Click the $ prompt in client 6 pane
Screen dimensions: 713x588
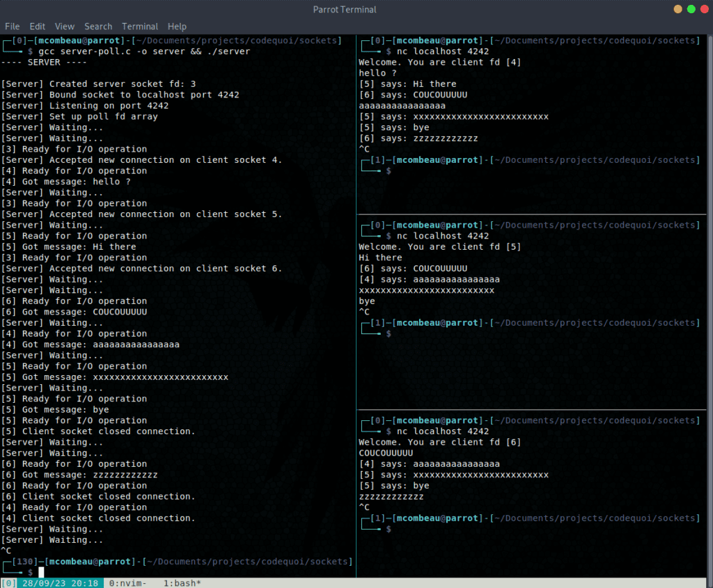(389, 529)
